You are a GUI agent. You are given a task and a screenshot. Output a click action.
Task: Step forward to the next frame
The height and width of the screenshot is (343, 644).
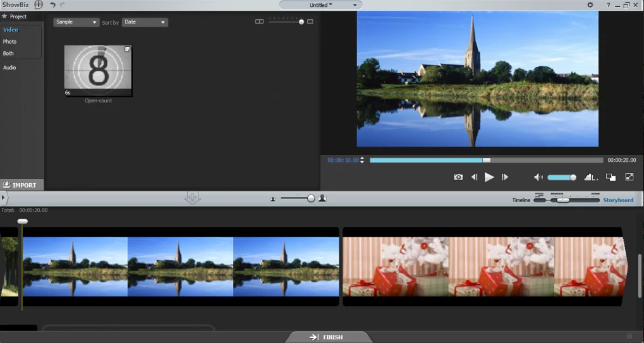505,178
